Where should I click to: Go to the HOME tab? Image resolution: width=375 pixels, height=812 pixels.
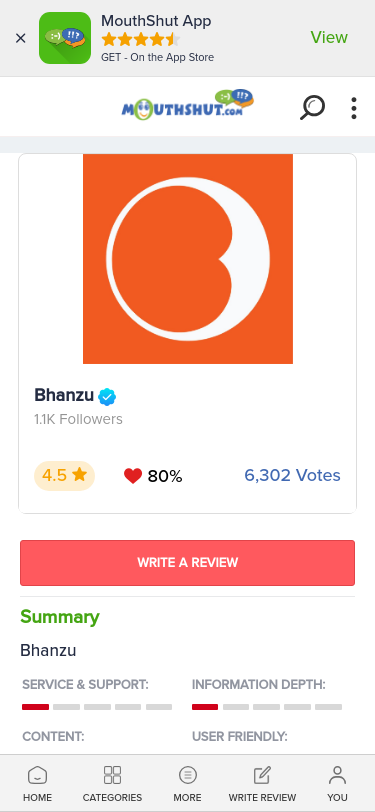click(x=37, y=784)
